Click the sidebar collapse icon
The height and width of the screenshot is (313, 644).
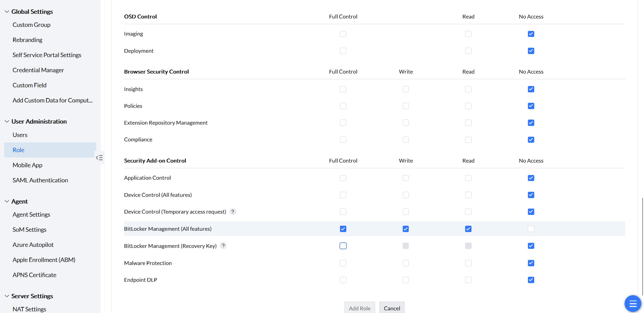pos(99,158)
